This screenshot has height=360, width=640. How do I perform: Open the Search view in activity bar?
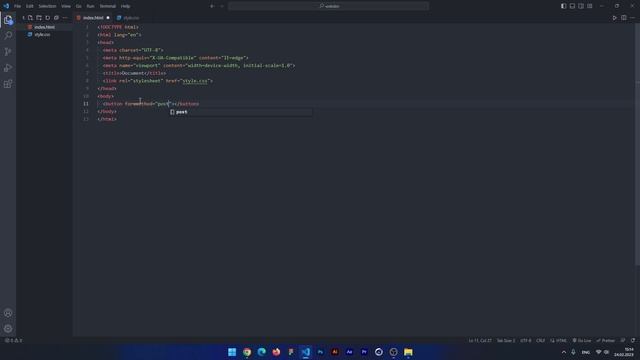(8, 36)
